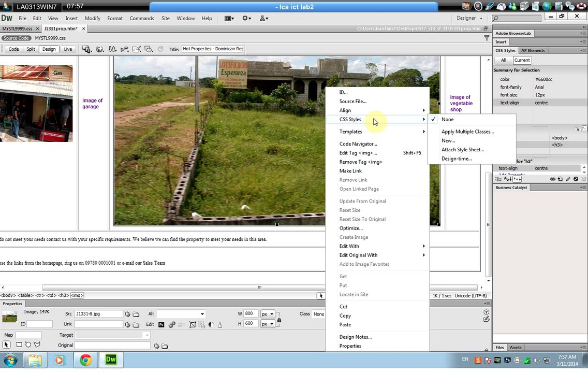Enable Live view button

click(68, 49)
